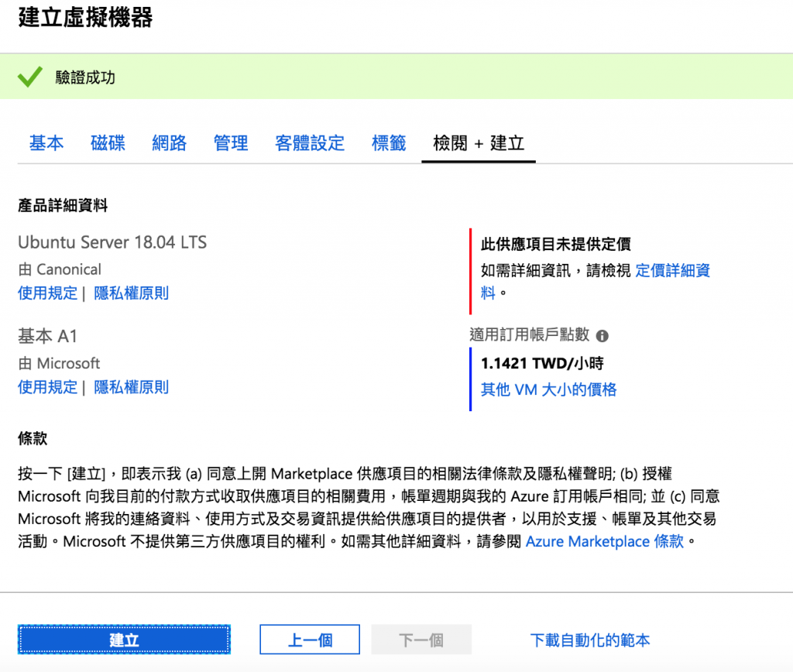
Task: Select the 檢閱 + 建立 tab
Action: point(479,143)
